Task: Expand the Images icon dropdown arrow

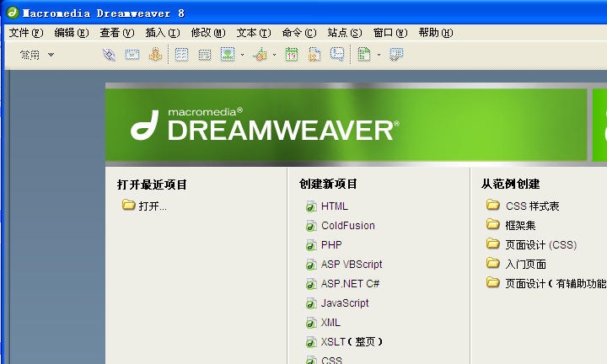Action: [242, 55]
